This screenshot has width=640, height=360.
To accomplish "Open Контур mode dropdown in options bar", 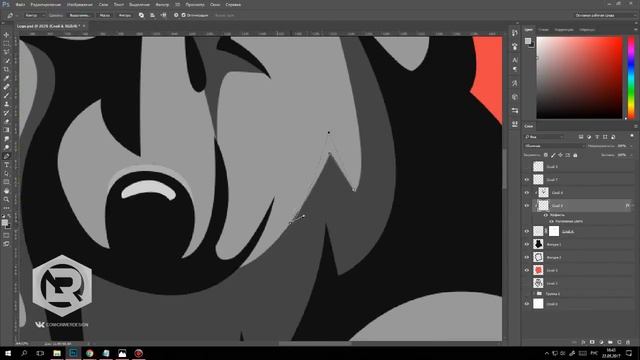I will pos(34,15).
